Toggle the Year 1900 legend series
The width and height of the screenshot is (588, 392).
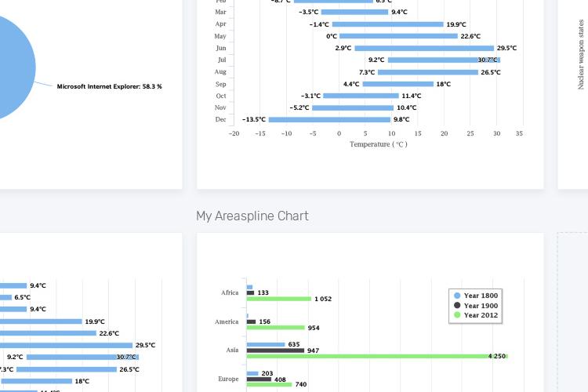[x=476, y=306]
